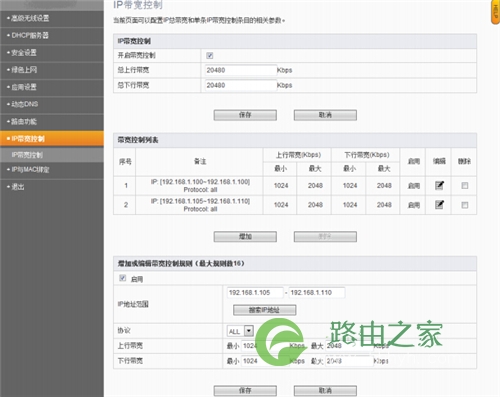This screenshot has width=500, height=397.
Task: Click 上行带宽(Kbps) column header
Action: coord(298,155)
